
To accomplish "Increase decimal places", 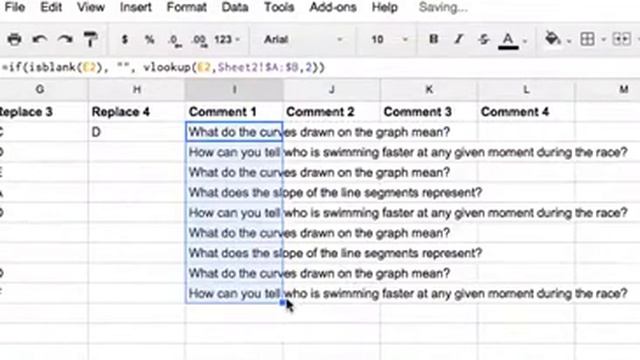I will click(200, 40).
